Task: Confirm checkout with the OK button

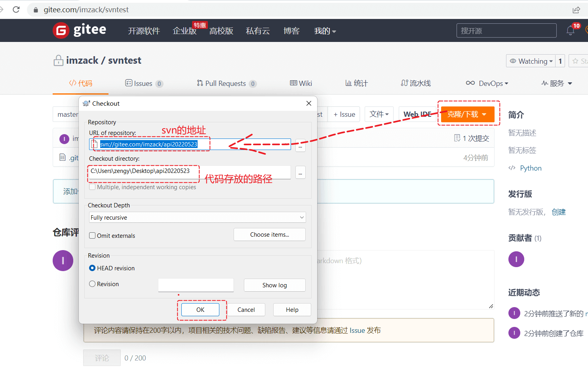Action: pos(200,309)
